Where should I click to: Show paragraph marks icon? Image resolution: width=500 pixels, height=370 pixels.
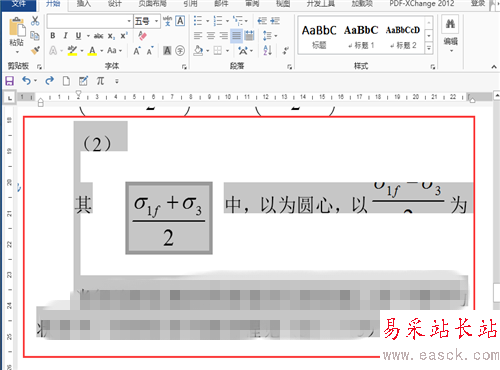point(286,51)
